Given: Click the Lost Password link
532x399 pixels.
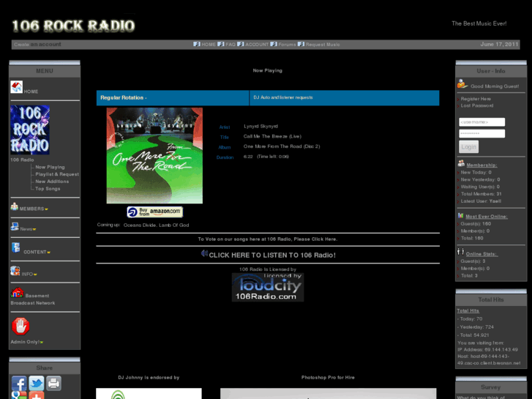Looking at the screenshot, I should [477, 105].
